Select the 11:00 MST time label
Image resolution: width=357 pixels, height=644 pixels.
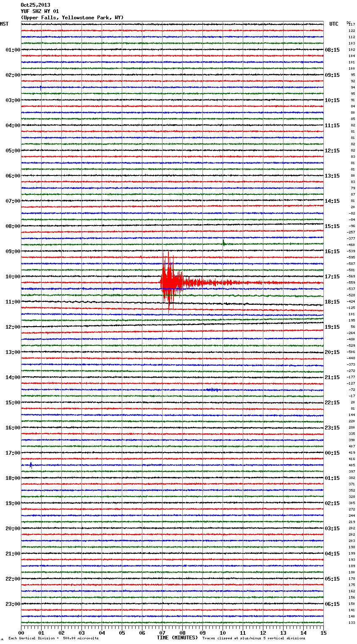13,302
